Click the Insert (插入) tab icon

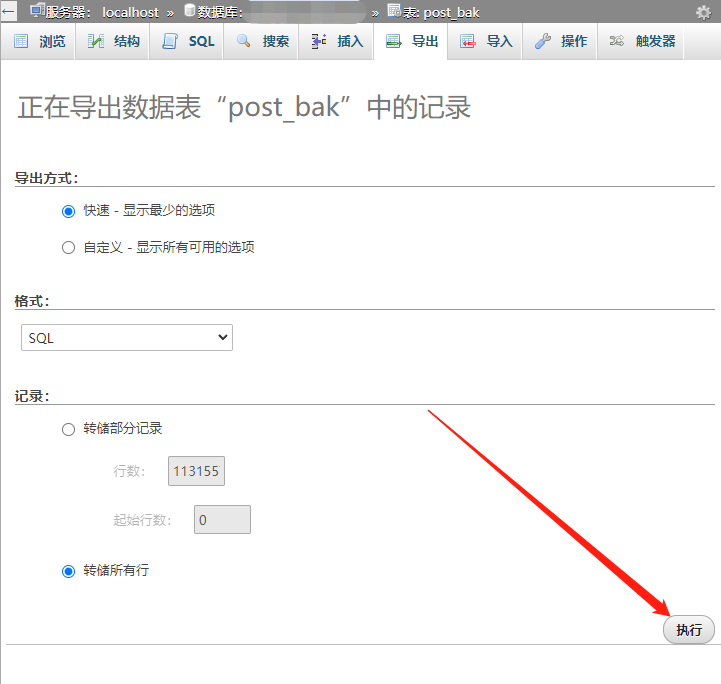click(x=319, y=41)
